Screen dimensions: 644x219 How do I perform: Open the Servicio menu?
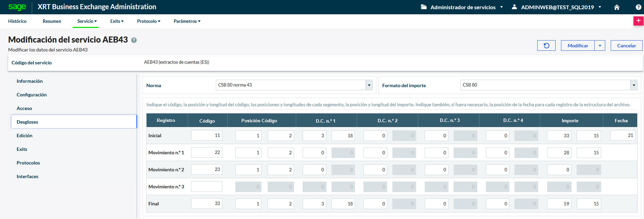tap(87, 21)
